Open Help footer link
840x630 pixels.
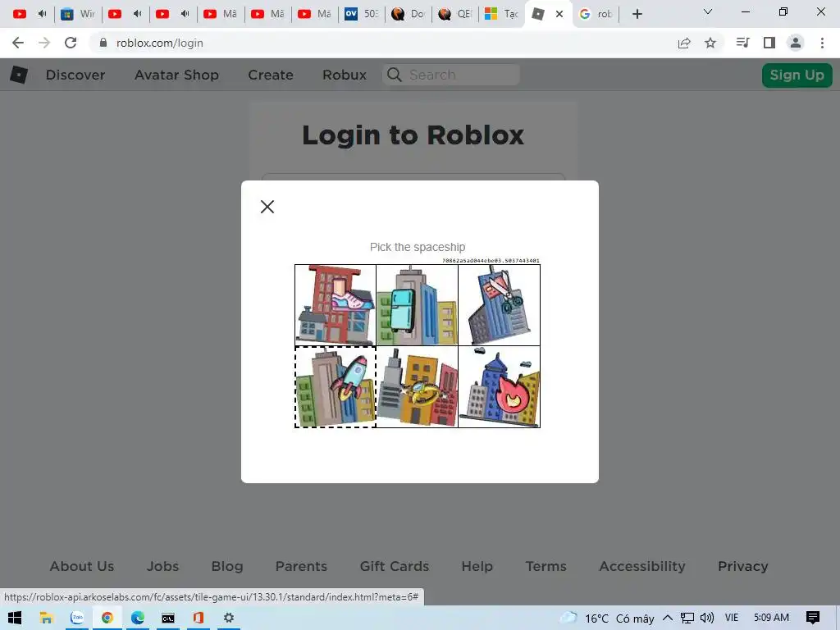pos(477,566)
